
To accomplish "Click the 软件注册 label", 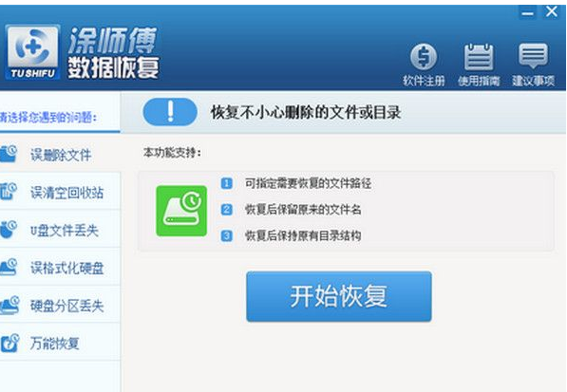I will click(424, 81).
